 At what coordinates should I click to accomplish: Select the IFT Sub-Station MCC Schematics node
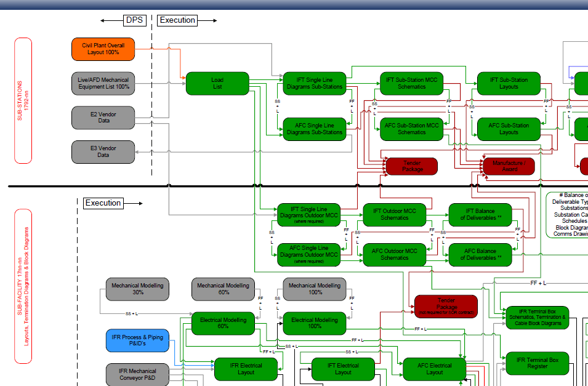click(411, 84)
